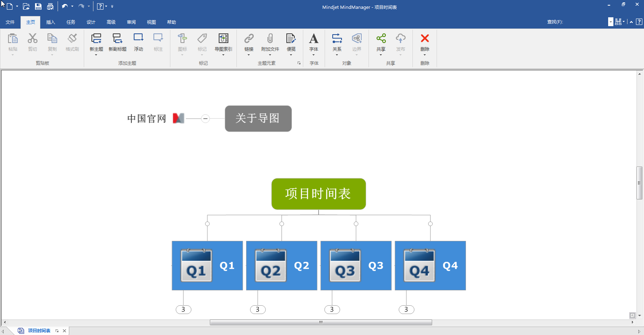
Task: Open the Map Index (导图索引) tool
Action: pos(223,39)
